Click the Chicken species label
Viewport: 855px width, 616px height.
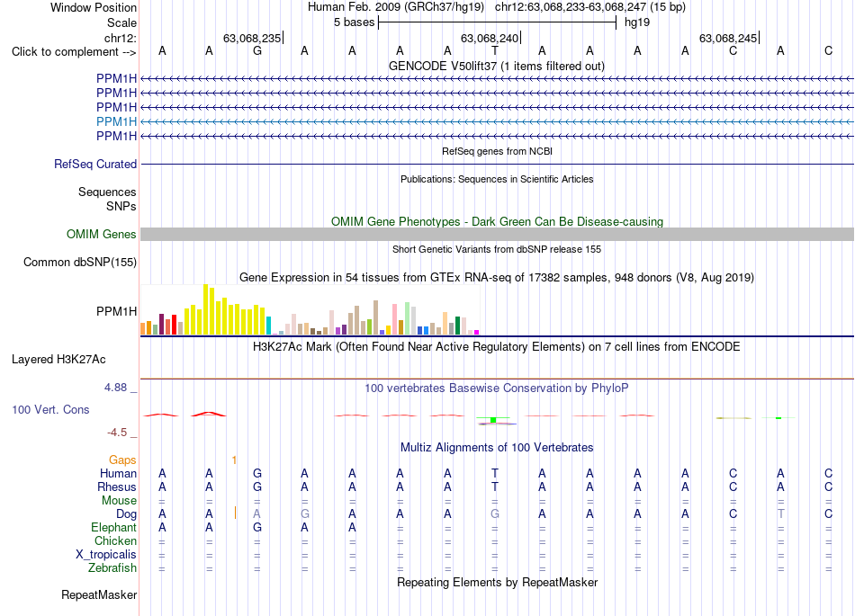click(x=115, y=540)
